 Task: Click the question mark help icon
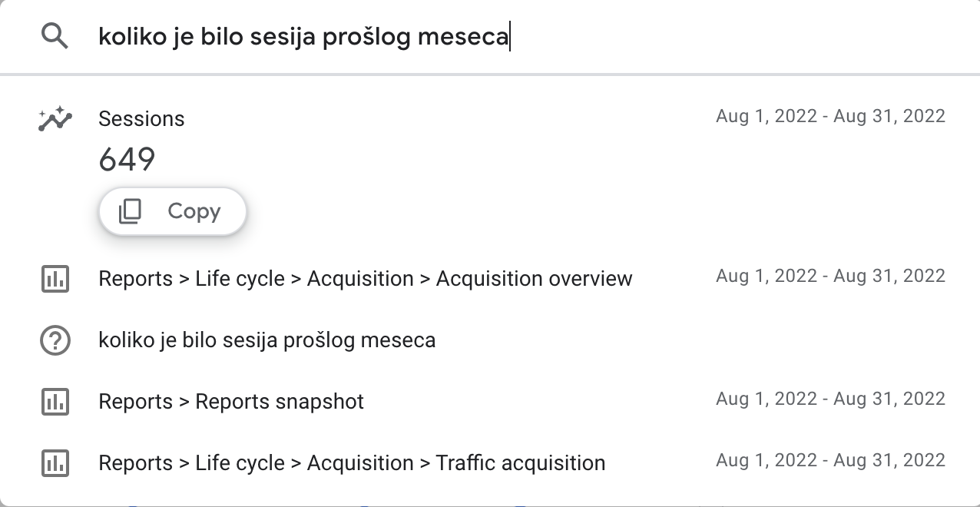tap(55, 340)
